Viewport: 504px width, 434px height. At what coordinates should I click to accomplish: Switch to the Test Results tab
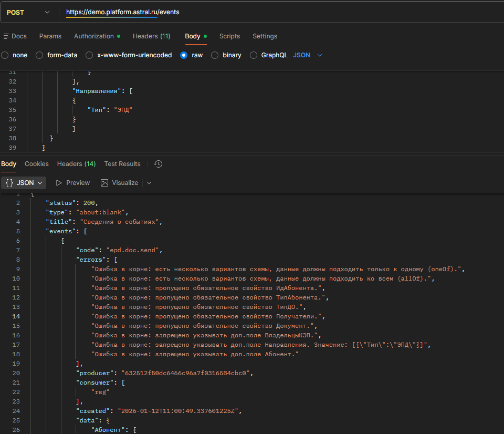(x=122, y=164)
